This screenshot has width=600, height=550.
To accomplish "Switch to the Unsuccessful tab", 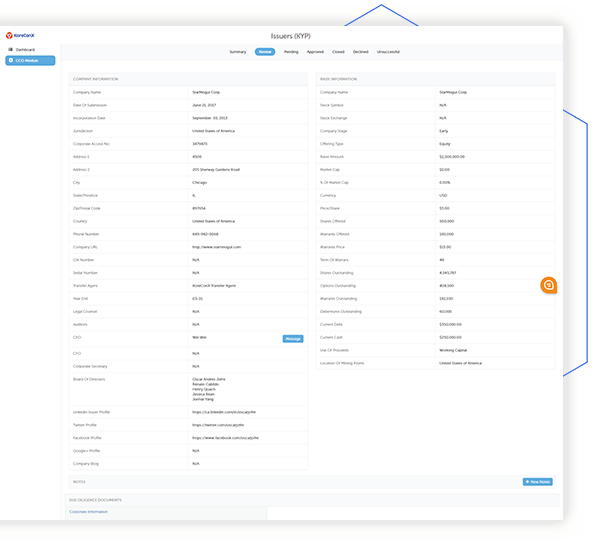I will click(x=388, y=52).
